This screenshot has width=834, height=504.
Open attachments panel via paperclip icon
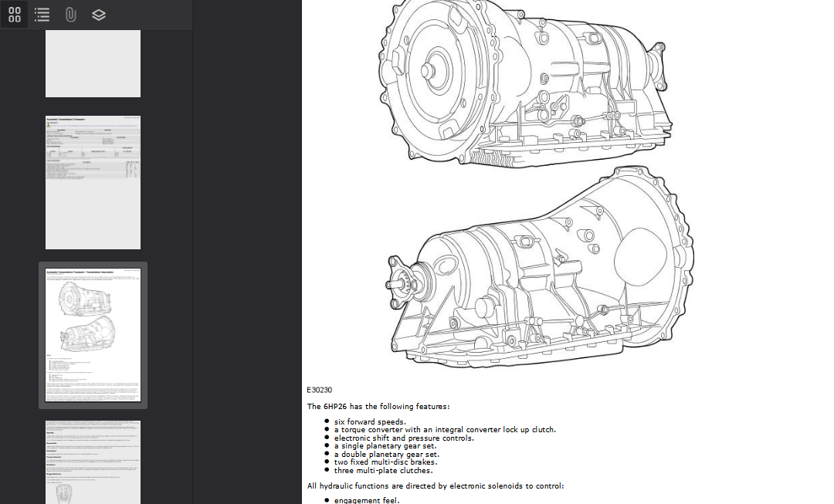[70, 15]
